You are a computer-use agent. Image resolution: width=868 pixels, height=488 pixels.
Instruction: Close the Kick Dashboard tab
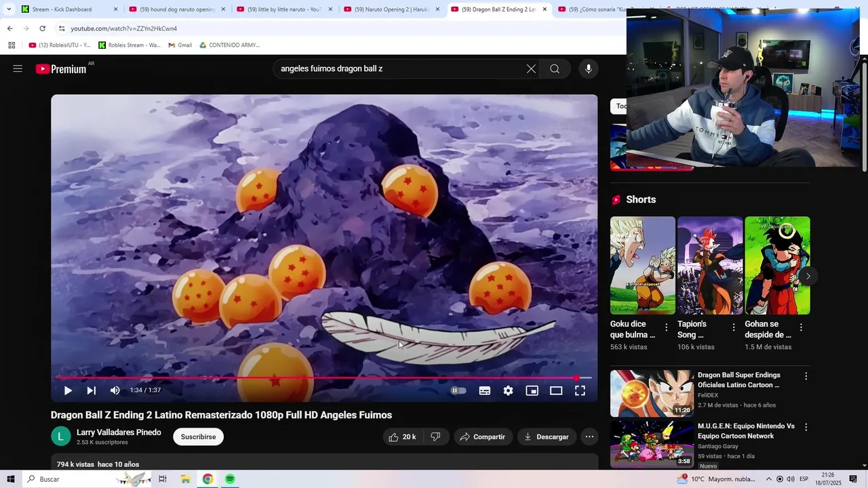pyautogui.click(x=115, y=9)
